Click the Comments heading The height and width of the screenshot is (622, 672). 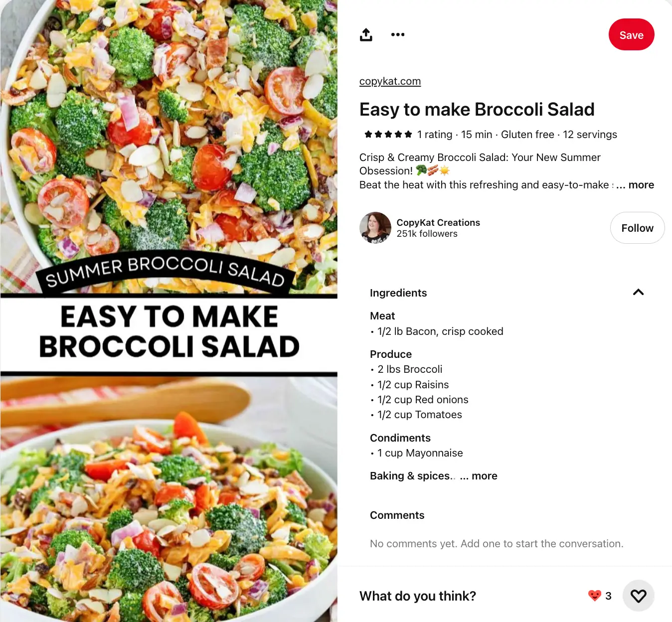point(397,515)
